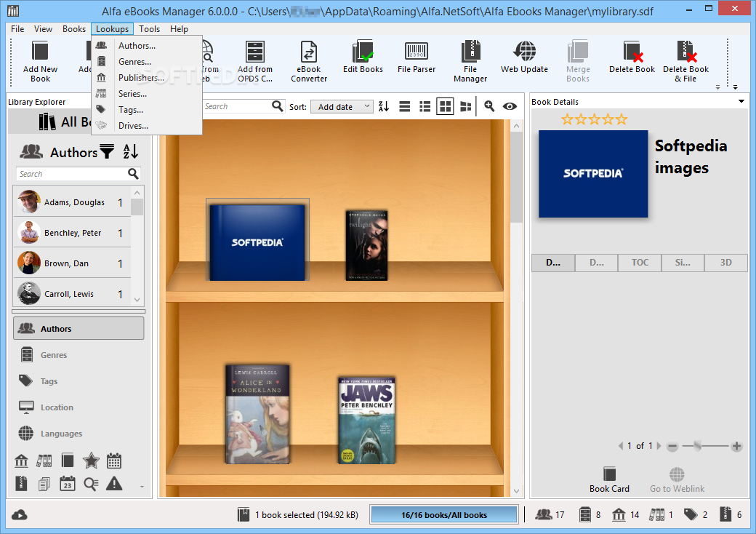The width and height of the screenshot is (756, 534).
Task: Open the Sort by Add date dropdown
Action: point(342,107)
